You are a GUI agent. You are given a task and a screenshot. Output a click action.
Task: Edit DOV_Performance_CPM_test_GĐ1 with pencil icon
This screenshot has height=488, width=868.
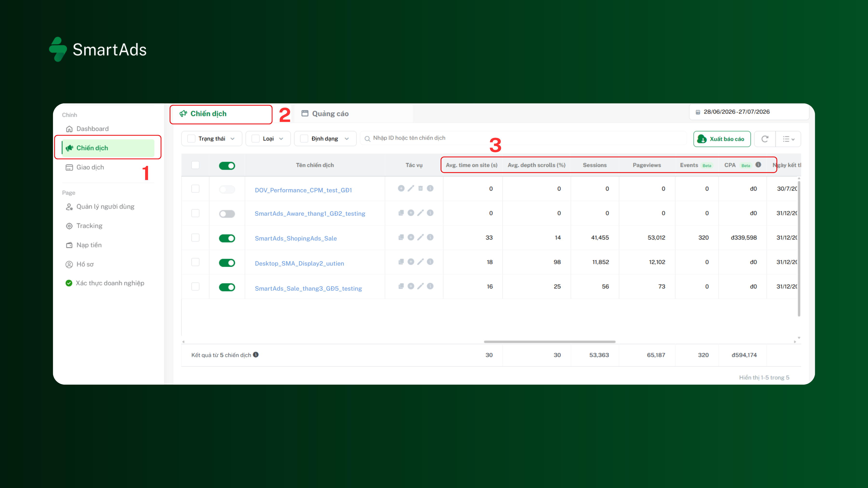pyautogui.click(x=411, y=188)
